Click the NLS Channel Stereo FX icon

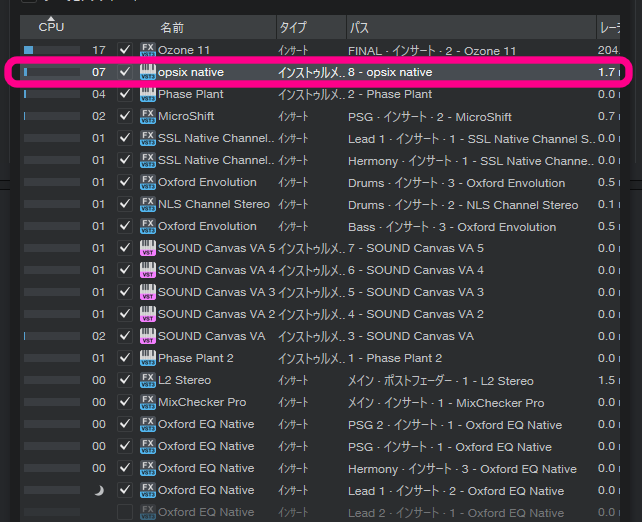[x=147, y=204]
